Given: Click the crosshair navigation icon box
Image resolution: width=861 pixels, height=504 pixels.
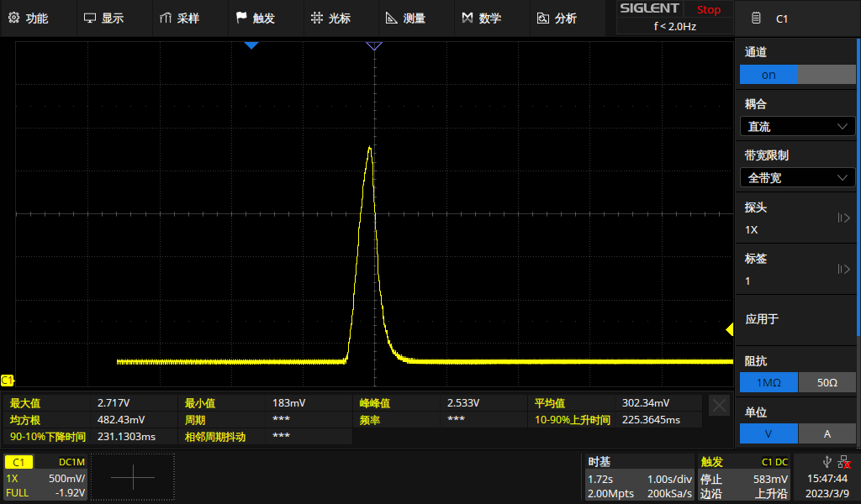Looking at the screenshot, I should pos(133,477).
